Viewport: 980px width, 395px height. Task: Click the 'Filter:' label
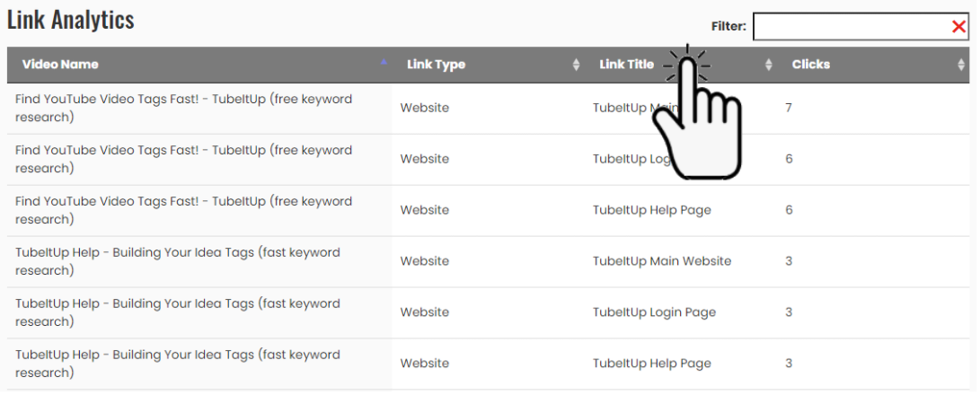tap(728, 26)
